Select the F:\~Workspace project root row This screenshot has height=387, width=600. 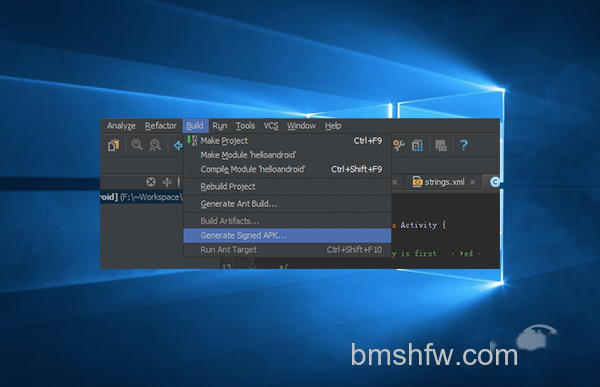click(141, 197)
